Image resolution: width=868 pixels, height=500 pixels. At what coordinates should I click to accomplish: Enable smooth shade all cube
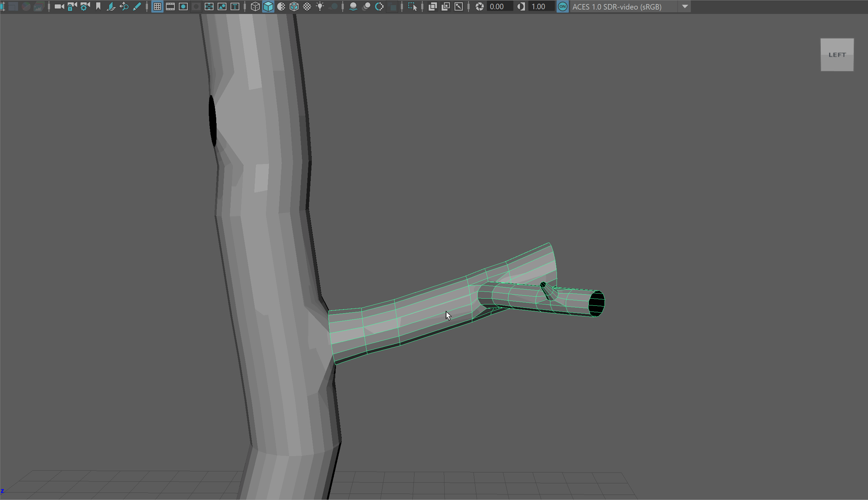pos(268,6)
